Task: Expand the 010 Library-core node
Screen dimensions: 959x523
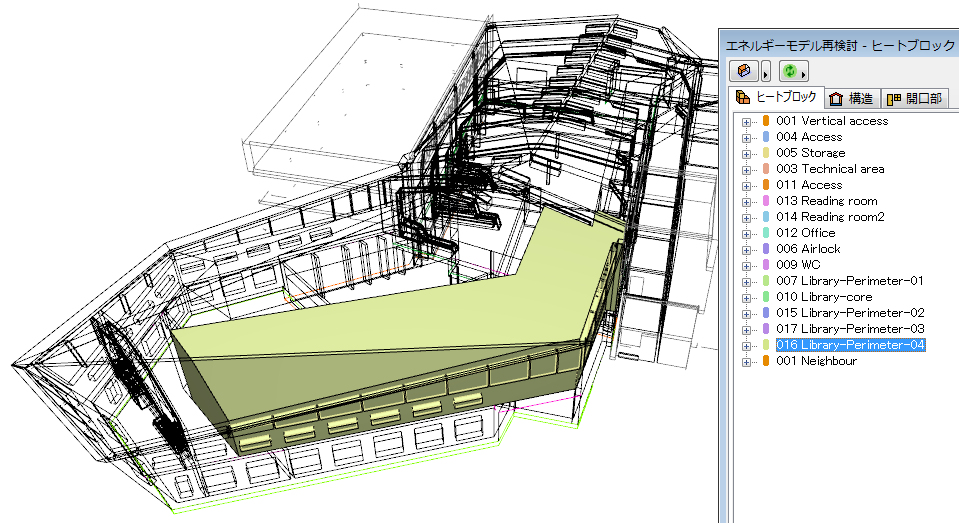Action: (x=746, y=297)
